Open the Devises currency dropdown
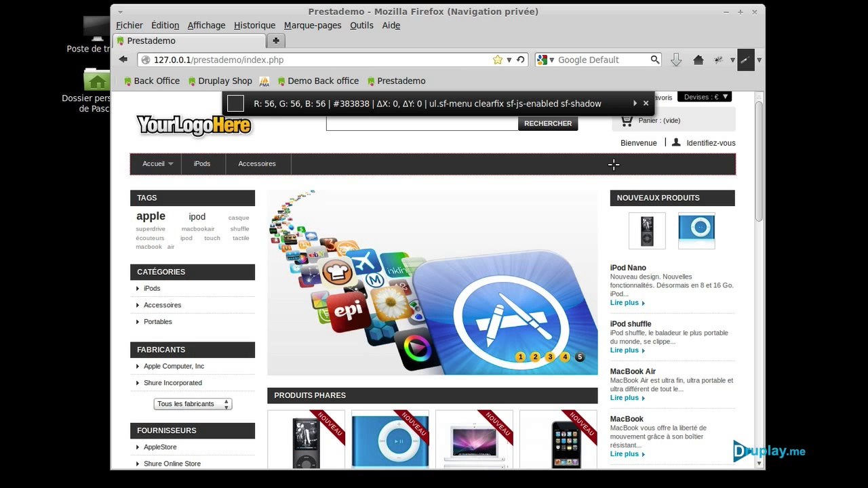This screenshot has height=488, width=868. 704,97
